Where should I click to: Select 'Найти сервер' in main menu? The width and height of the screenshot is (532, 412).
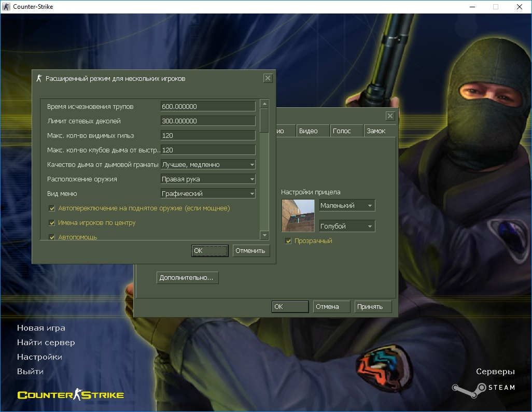point(46,343)
